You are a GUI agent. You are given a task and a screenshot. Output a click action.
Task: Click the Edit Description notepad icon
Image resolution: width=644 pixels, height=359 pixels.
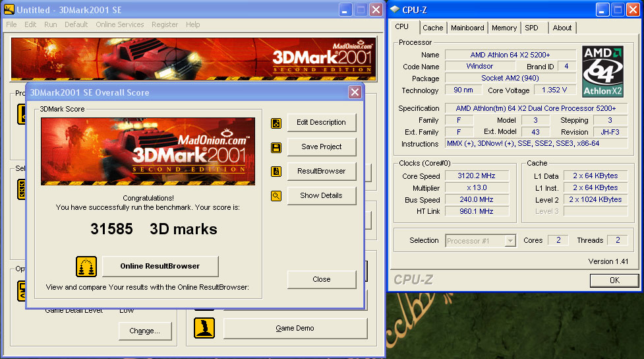(276, 123)
